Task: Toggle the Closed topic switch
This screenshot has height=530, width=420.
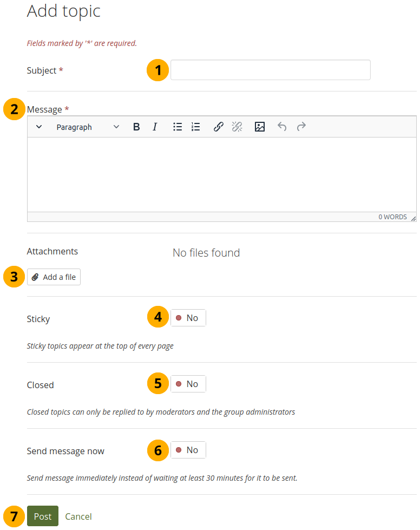Action: pos(188,384)
